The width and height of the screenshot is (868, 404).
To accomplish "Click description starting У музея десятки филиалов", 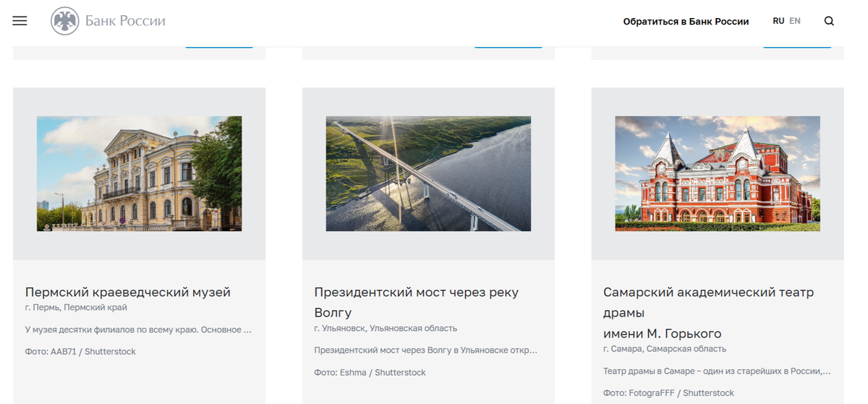I will (x=138, y=330).
